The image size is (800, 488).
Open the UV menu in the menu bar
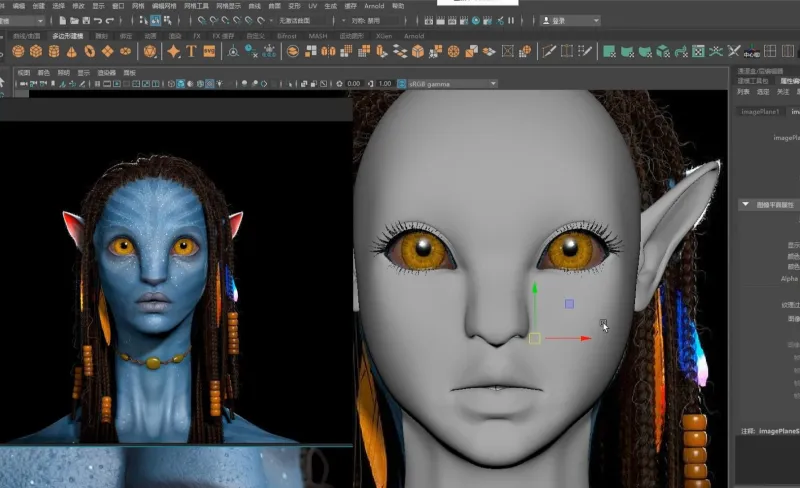tap(313, 6)
